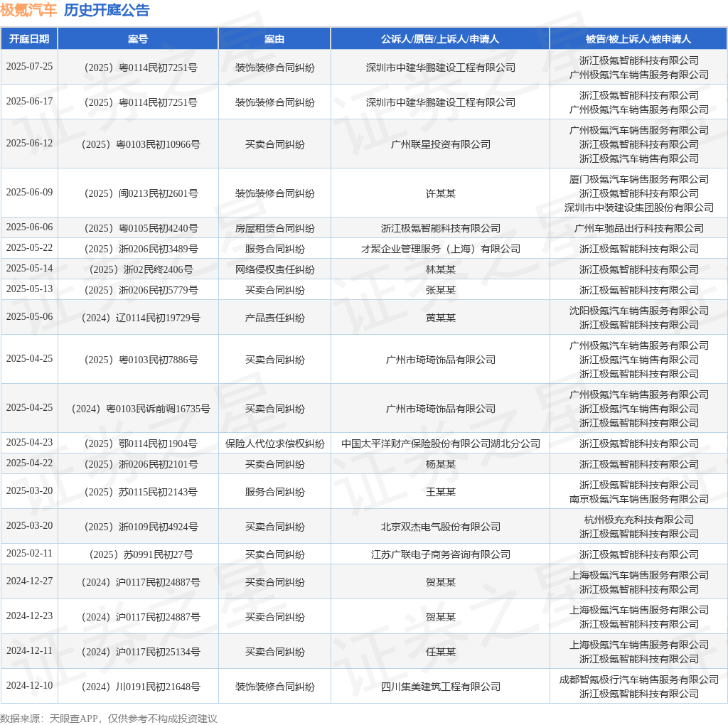
Task: Click the 开庭日期 column header
Action: coord(29,39)
